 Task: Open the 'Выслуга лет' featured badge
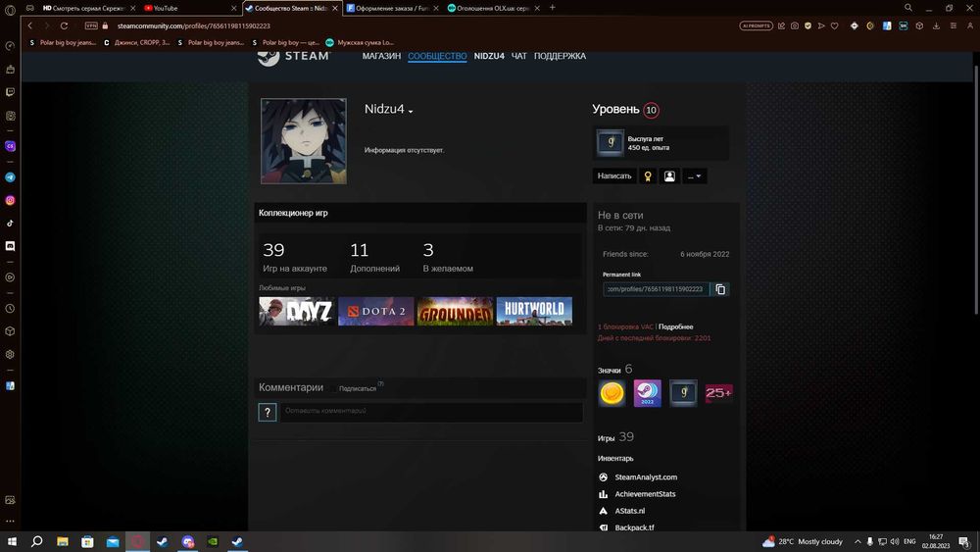pos(661,143)
